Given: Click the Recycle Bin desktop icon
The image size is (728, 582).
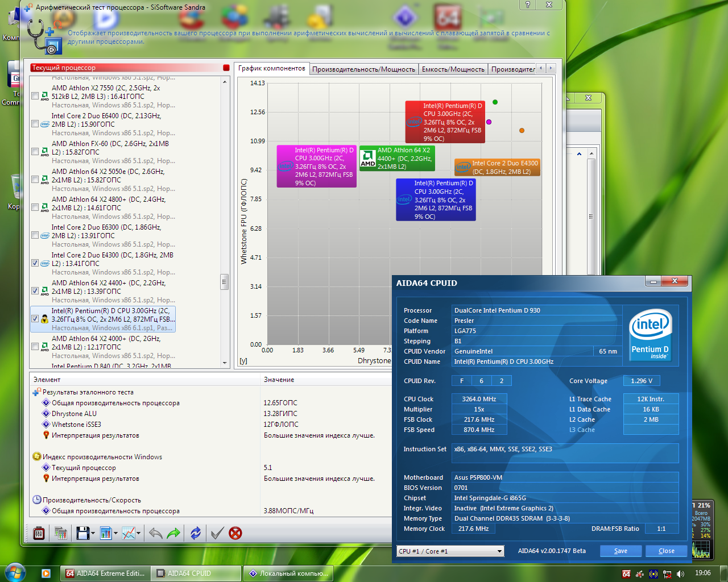Looking at the screenshot, I should tap(15, 186).
